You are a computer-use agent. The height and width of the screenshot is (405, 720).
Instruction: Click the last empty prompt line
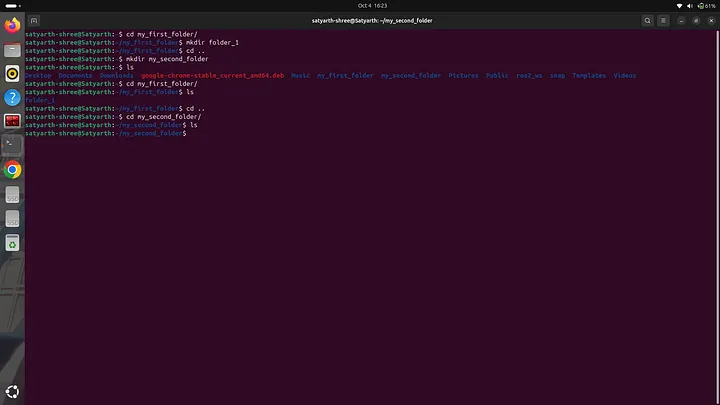[x=106, y=133]
